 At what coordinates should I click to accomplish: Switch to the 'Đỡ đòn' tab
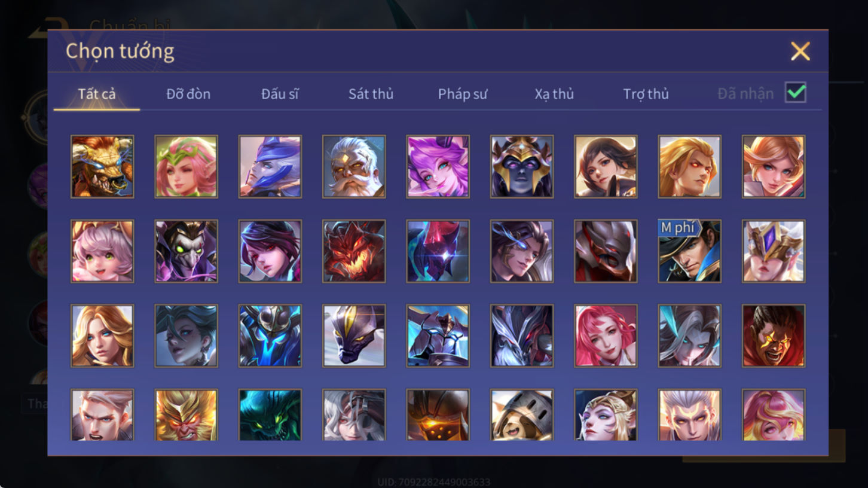pos(188,94)
